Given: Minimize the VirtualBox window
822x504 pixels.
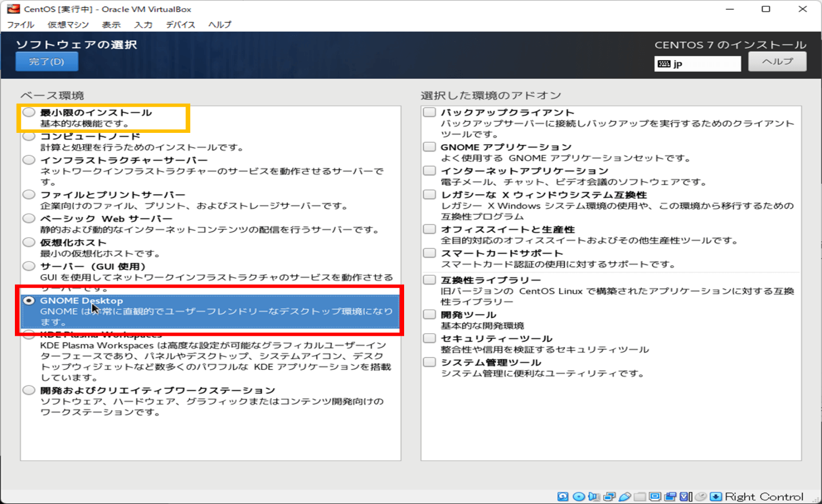Looking at the screenshot, I should click(x=730, y=9).
